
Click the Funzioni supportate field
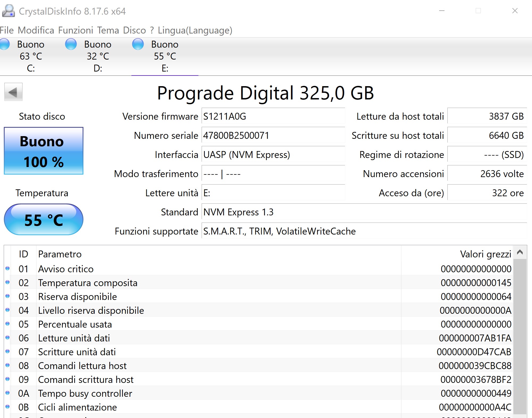(x=364, y=231)
